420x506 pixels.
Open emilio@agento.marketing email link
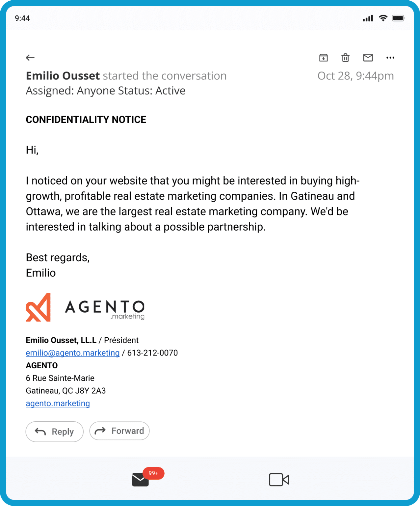(x=73, y=353)
